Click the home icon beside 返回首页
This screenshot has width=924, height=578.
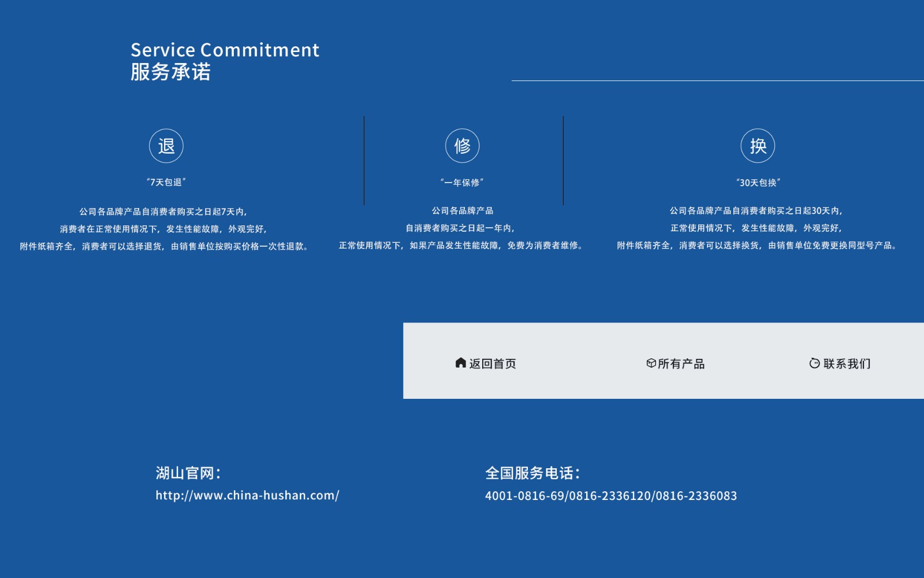(x=460, y=363)
